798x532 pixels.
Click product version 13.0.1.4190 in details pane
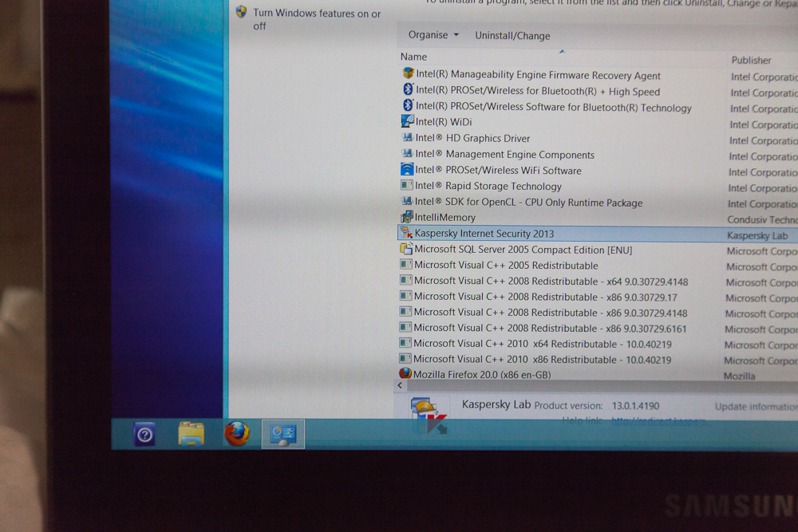(x=635, y=406)
